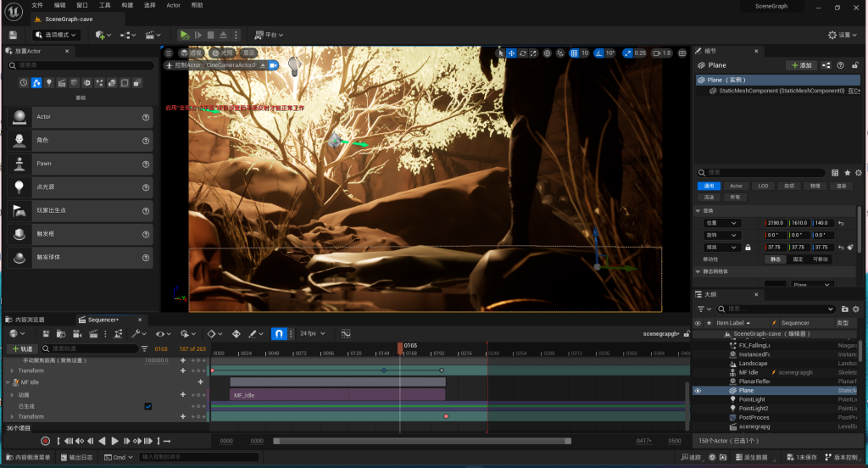The height and width of the screenshot is (468, 868).
Task: Reset Plane location to default arrow
Action: pyautogui.click(x=841, y=223)
